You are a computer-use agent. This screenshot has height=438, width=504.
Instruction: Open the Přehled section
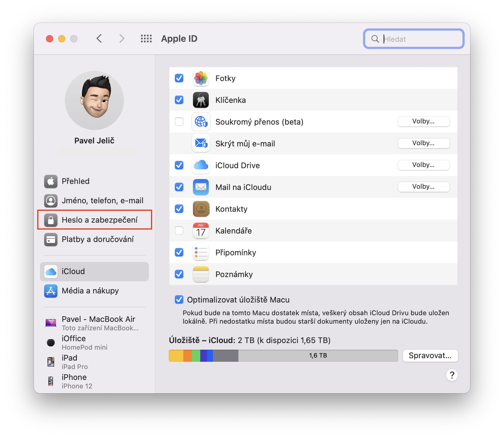tap(94, 181)
